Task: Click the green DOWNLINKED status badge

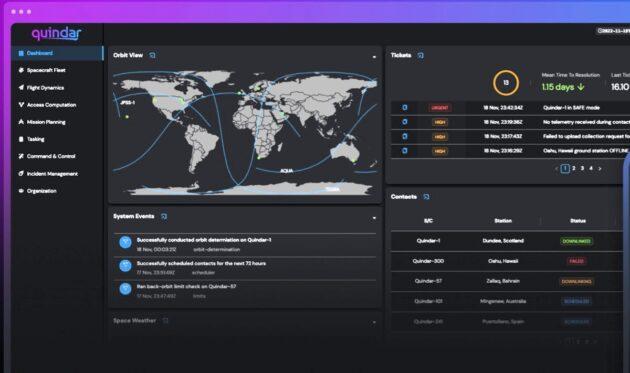Action: 577,241
